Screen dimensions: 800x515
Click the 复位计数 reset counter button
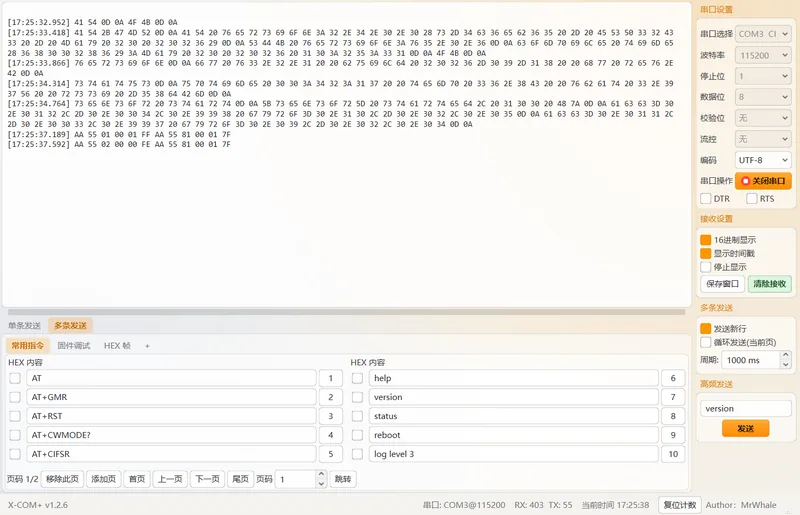pos(680,505)
